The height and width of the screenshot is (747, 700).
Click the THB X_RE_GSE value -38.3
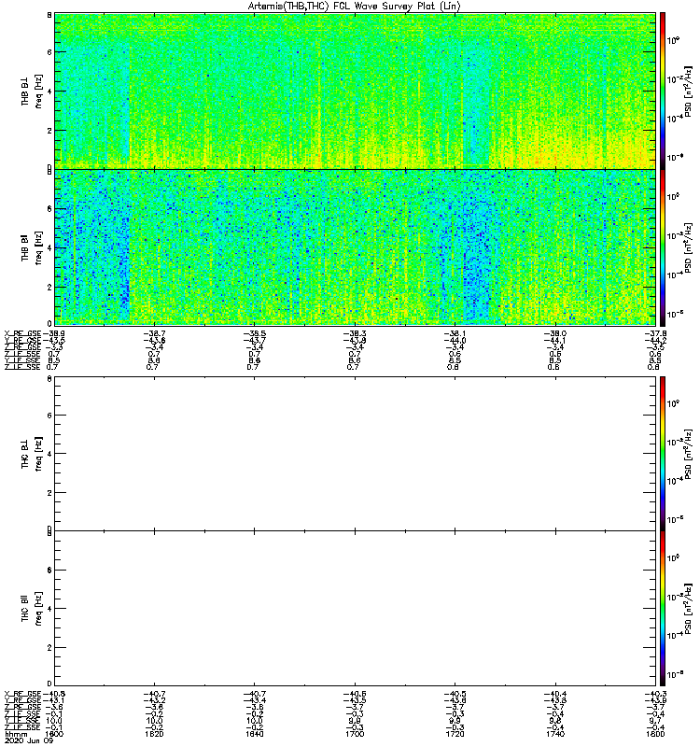coord(355,333)
